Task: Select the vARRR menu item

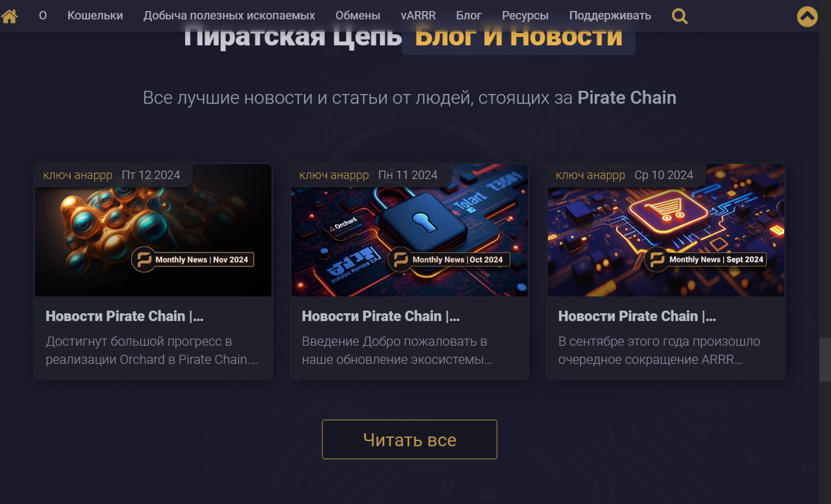Action: 418,16
